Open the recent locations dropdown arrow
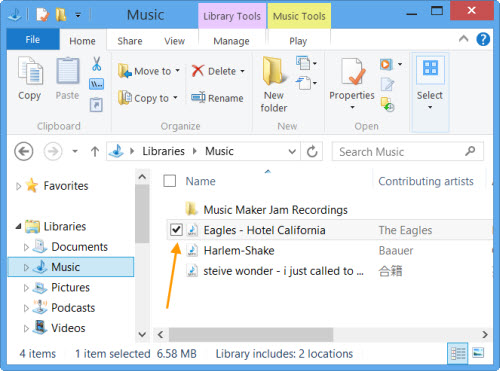Image resolution: width=500 pixels, height=371 pixels. (75, 152)
